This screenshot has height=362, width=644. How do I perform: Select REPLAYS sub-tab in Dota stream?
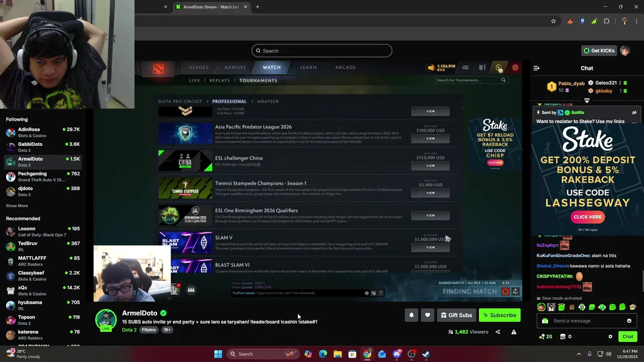(x=219, y=80)
